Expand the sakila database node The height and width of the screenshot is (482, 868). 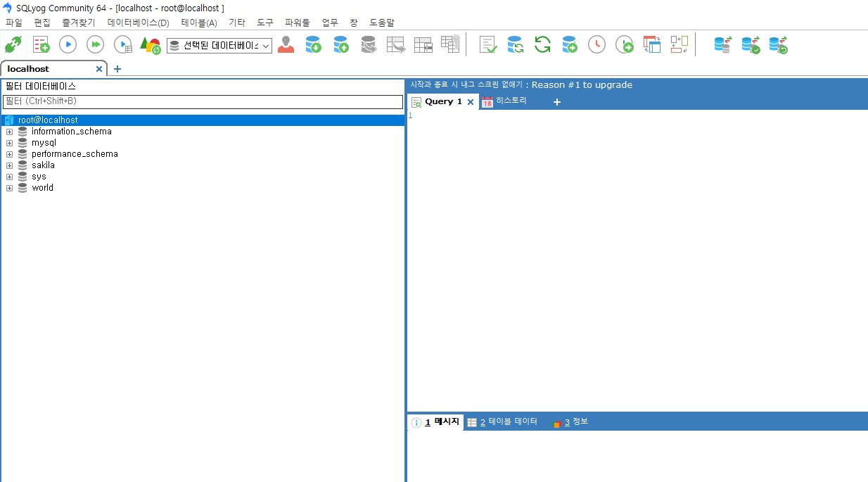coord(10,165)
